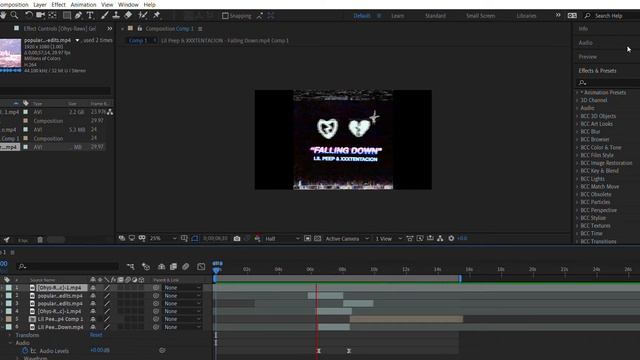Open the Layer menu
Viewport: 640px width, 360px height.
pyautogui.click(x=40, y=4)
